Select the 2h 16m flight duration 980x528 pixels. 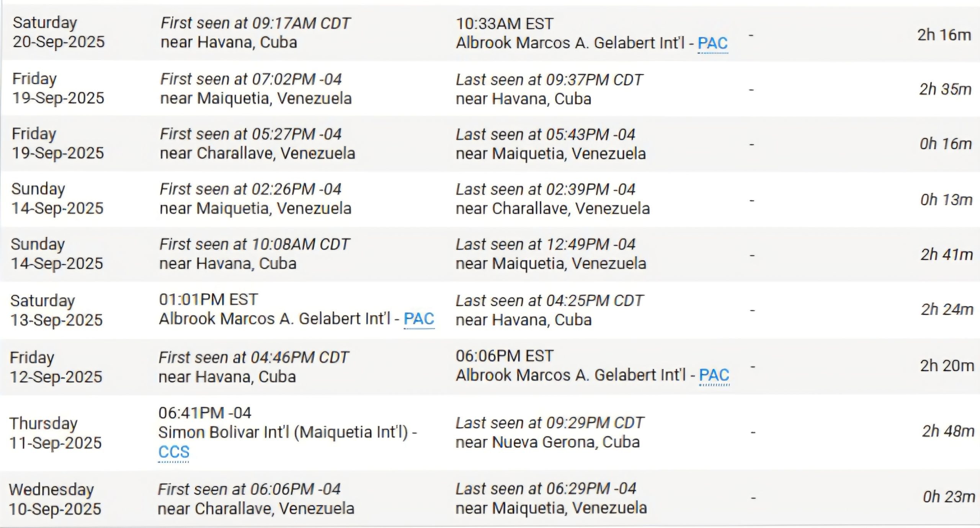[x=944, y=35]
